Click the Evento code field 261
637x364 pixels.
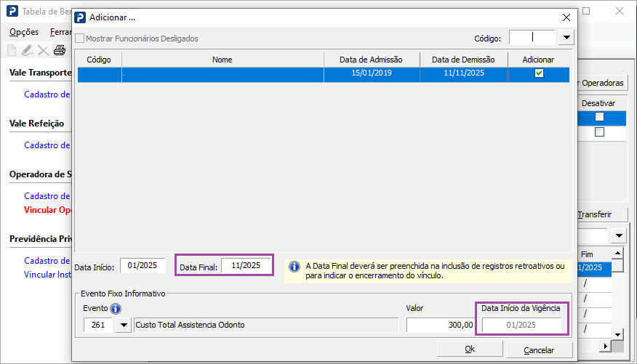coord(98,325)
